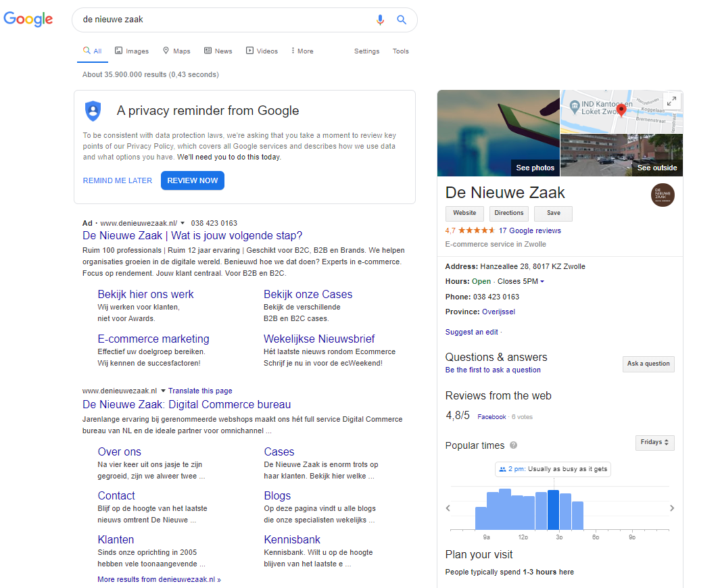
Task: Open 'E-commerce marketing' sitelink
Action: [153, 339]
